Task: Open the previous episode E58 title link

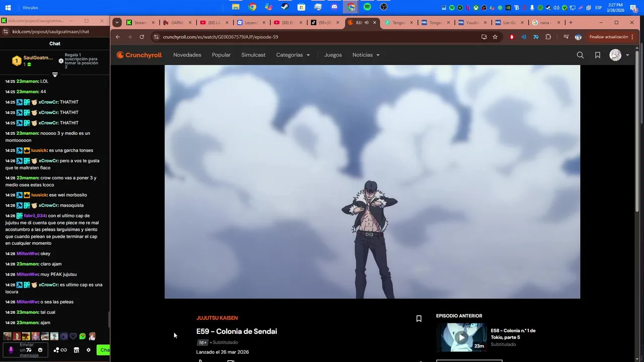Action: coord(513,334)
